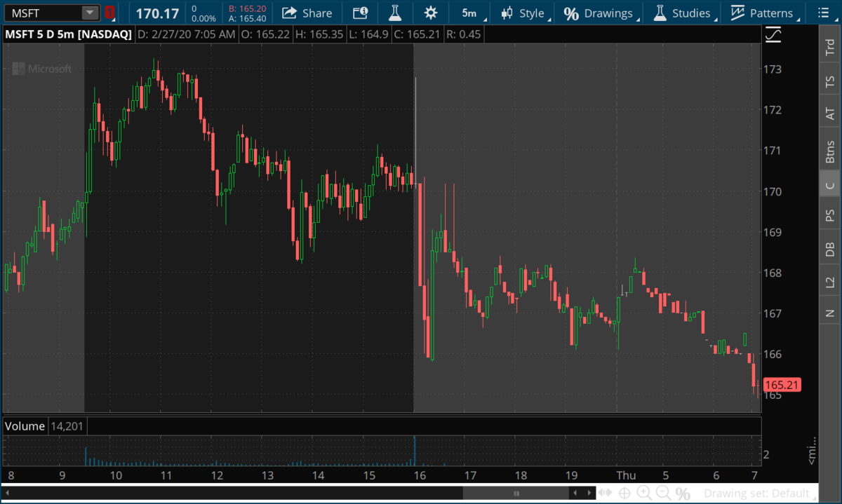
Task: Click the rotated <mi... label on the right
Action: point(813,450)
